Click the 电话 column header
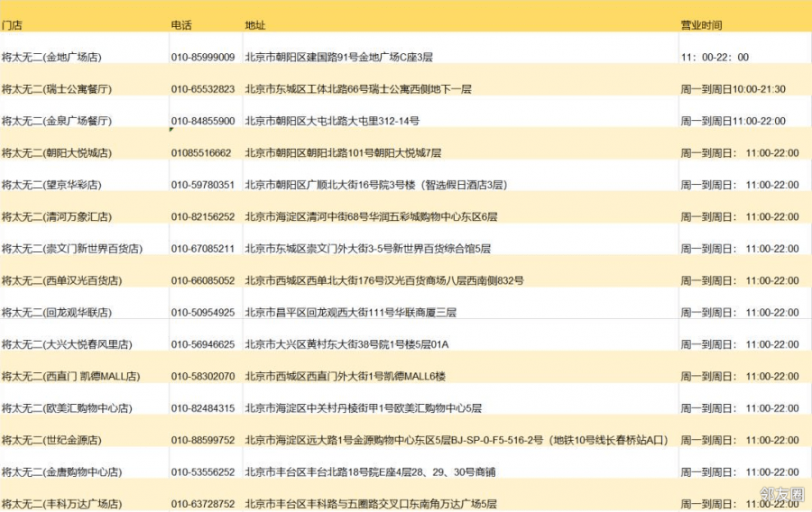Screen dimensions: 812x512 [x=181, y=25]
